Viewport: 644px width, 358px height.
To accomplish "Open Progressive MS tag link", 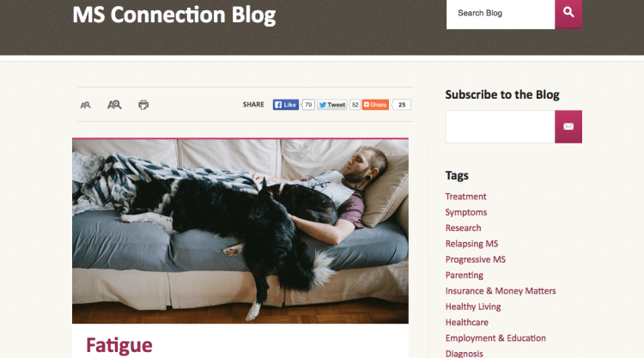I will (476, 259).
